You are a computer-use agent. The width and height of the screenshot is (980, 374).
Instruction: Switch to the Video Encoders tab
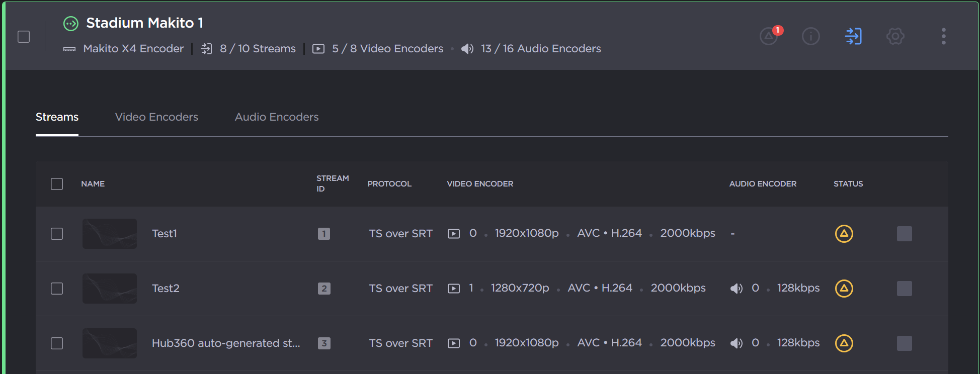pos(156,117)
